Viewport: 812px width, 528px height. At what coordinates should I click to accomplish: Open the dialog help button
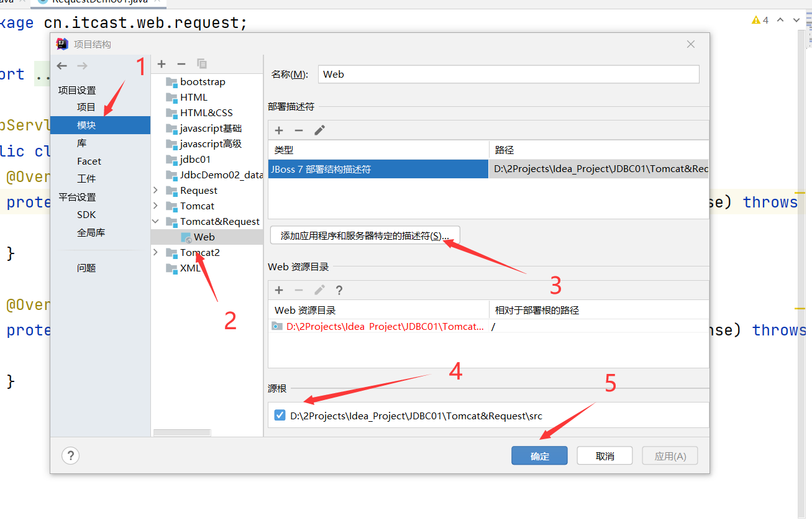point(71,456)
